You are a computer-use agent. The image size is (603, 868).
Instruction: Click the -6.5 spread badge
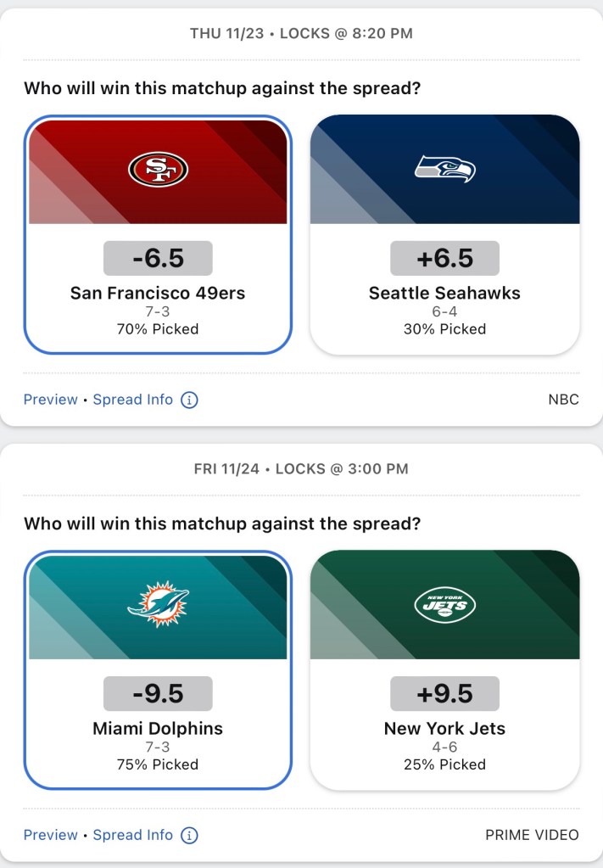pos(158,258)
